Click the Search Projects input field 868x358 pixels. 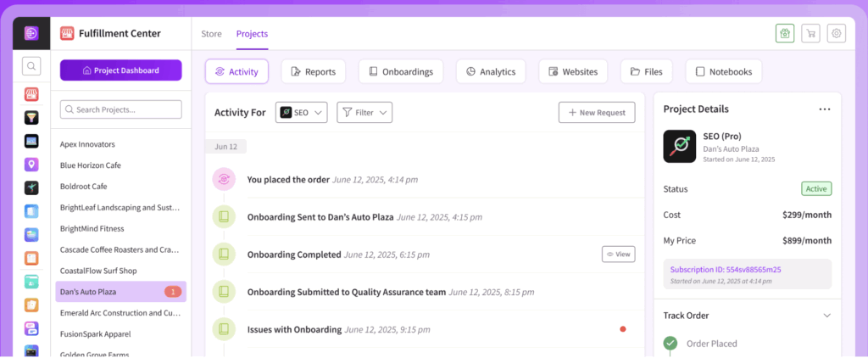pos(120,109)
